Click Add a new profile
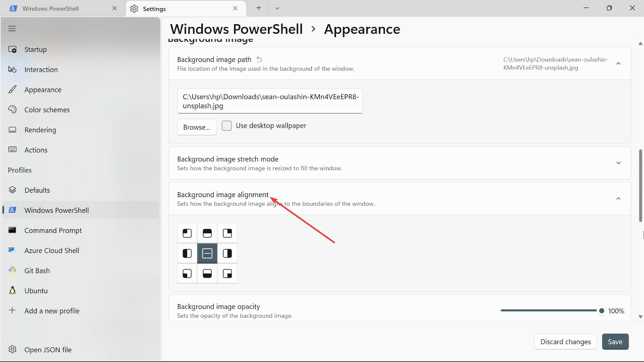The width and height of the screenshot is (644, 362). [x=80, y=311]
